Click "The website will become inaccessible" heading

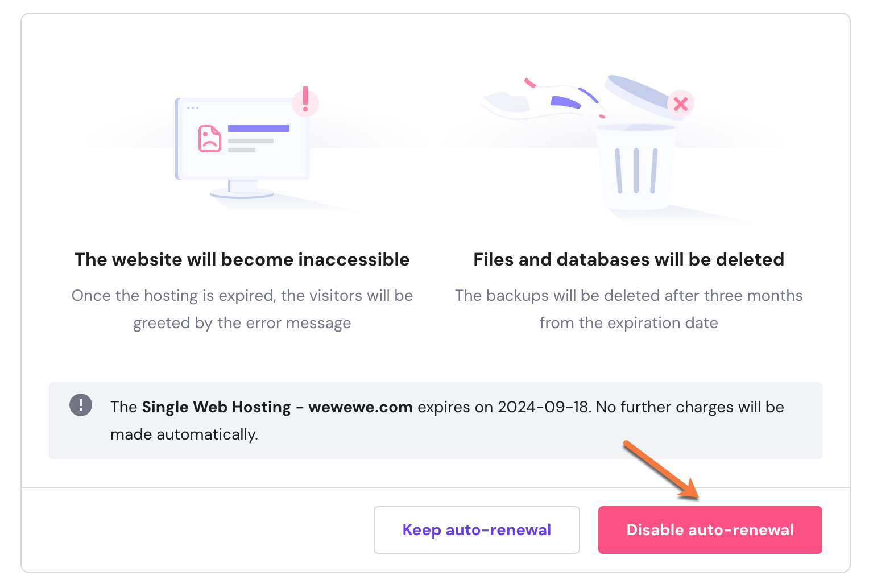pyautogui.click(x=242, y=259)
